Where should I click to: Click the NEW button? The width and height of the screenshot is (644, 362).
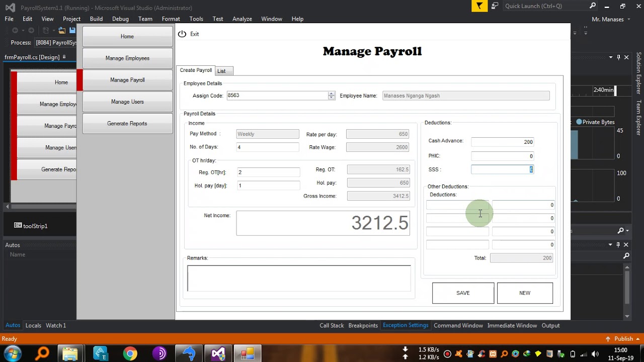pos(525,293)
